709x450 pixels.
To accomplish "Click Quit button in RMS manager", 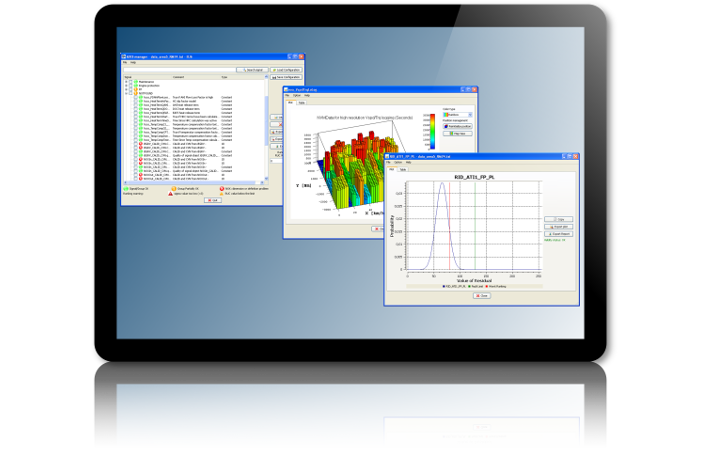I will click(x=211, y=199).
